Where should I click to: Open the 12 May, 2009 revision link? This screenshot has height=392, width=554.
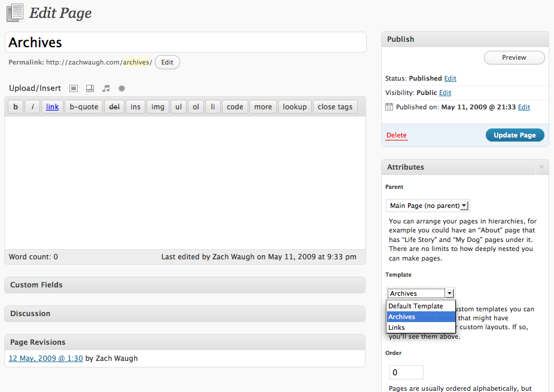45,359
